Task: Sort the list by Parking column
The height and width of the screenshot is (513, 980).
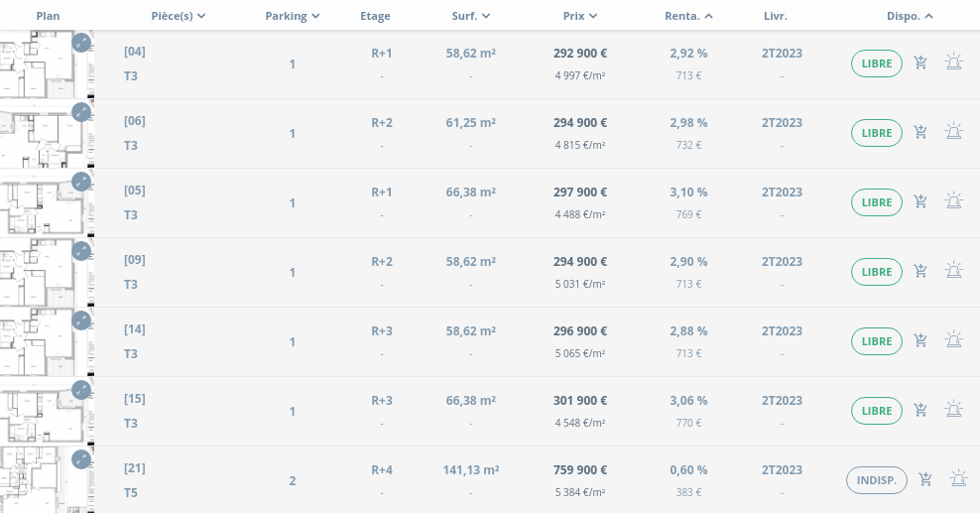Action: click(293, 16)
